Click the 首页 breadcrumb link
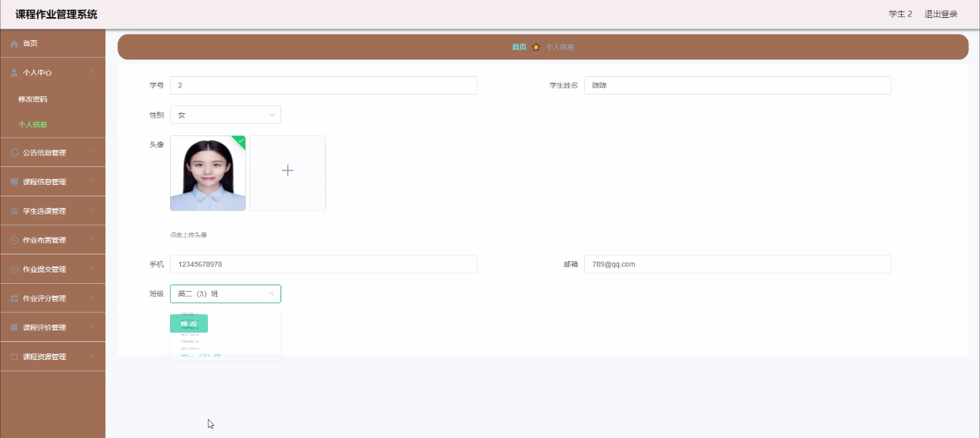Image resolution: width=980 pixels, height=438 pixels. click(x=519, y=47)
